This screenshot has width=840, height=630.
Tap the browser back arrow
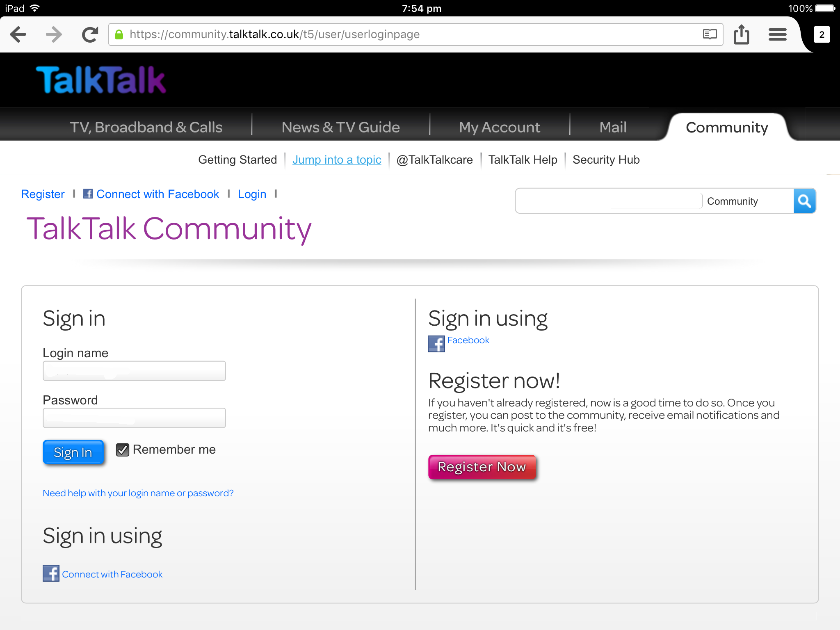[18, 34]
